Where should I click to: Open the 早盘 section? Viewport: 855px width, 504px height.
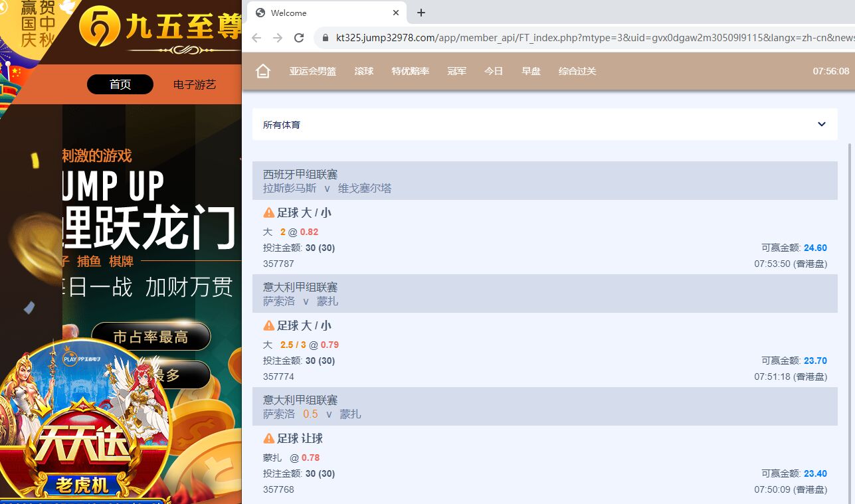coord(531,71)
